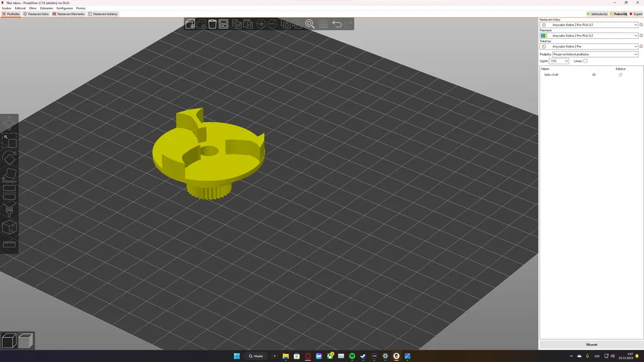644x362 pixels.
Task: Select the Paint-on supports brush tool
Action: [9, 210]
